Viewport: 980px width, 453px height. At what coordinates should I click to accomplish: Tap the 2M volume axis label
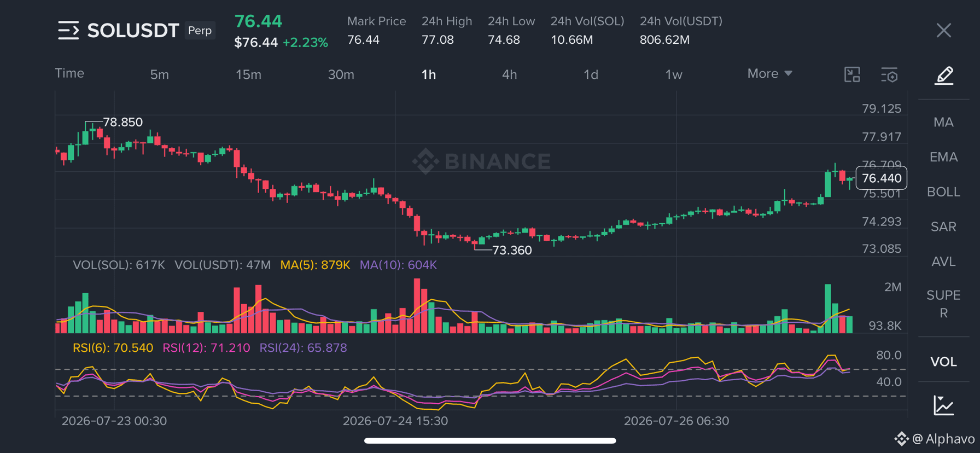click(x=892, y=287)
